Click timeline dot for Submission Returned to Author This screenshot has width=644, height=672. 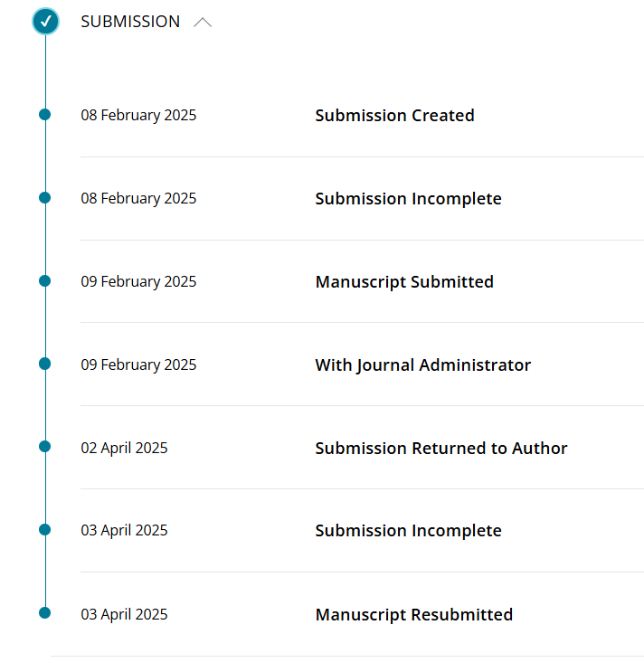pyautogui.click(x=44, y=447)
